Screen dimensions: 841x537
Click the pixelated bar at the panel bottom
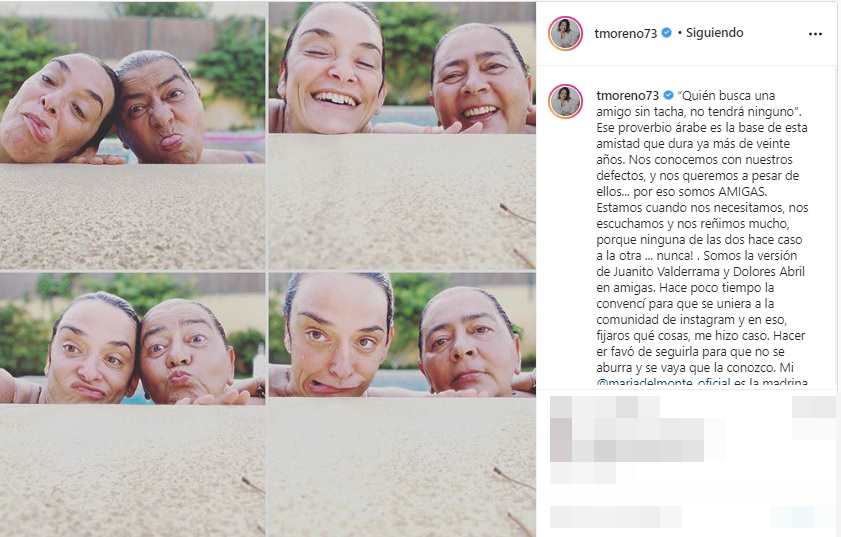(x=616, y=517)
